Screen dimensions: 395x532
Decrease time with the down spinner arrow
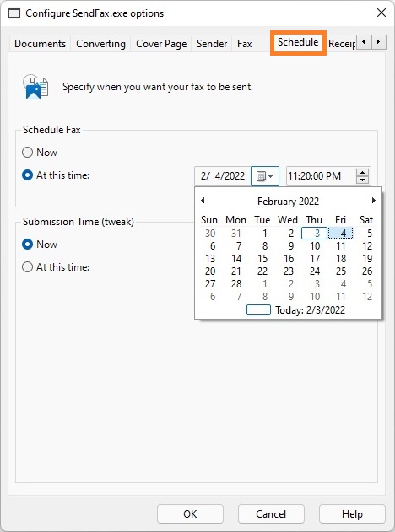tap(362, 180)
